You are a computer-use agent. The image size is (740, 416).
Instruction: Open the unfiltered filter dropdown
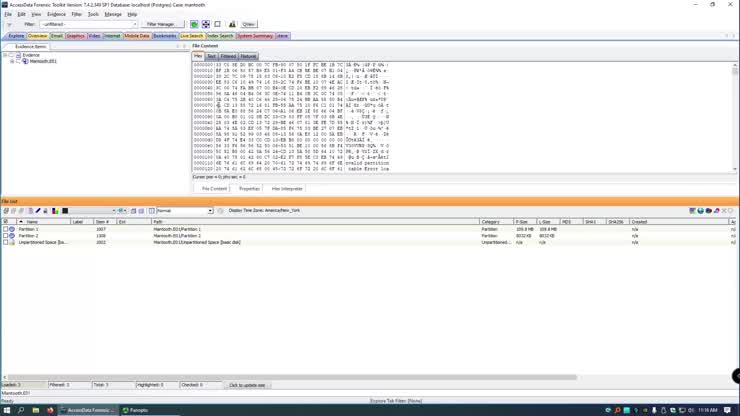coord(132,24)
